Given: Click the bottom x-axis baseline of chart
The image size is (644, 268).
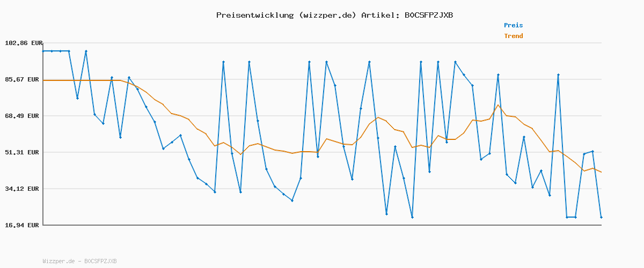Looking at the screenshot, I should [x=322, y=225].
